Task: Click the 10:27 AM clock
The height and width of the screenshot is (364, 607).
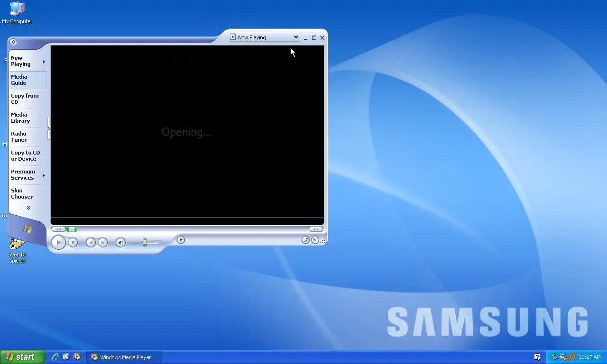Action: point(589,357)
